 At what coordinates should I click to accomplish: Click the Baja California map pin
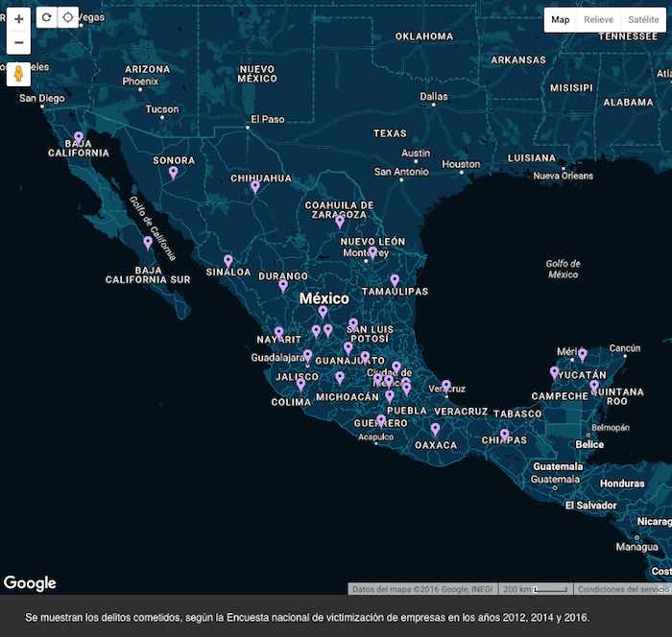pyautogui.click(x=79, y=138)
